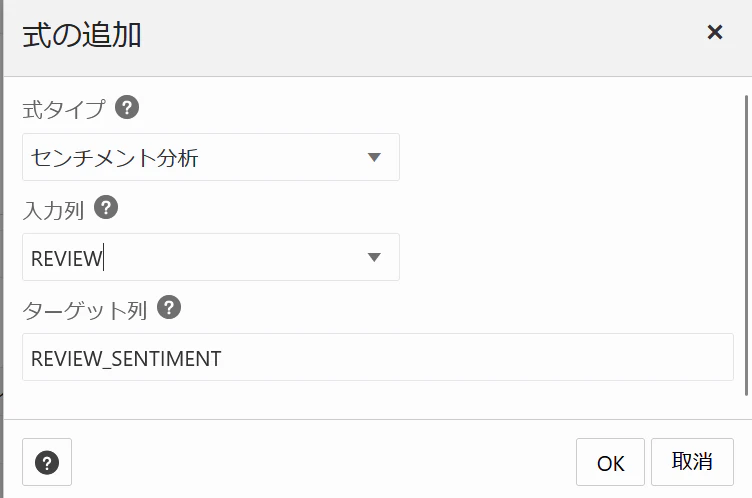This screenshot has width=752, height=498.
Task: Click the 取消 cancel button
Action: (692, 462)
